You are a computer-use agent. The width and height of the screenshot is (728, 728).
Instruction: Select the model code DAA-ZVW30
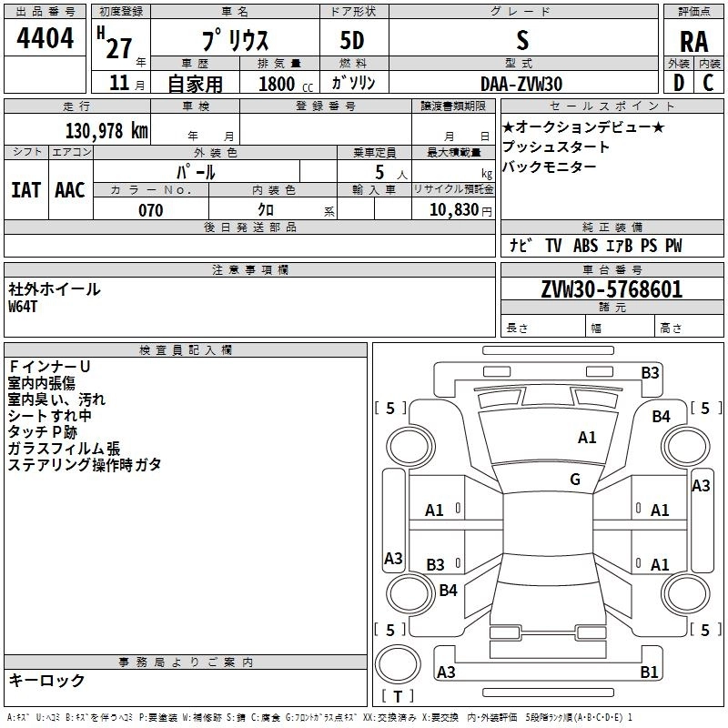tap(521, 84)
